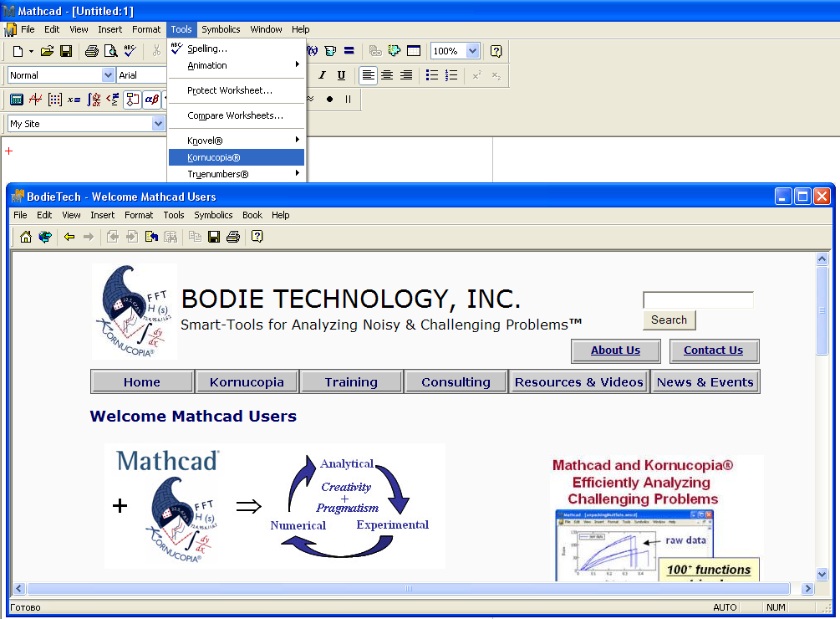The height and width of the screenshot is (619, 840).
Task: Open Symbolics menu in Mathcad menu bar
Action: pyautogui.click(x=221, y=29)
